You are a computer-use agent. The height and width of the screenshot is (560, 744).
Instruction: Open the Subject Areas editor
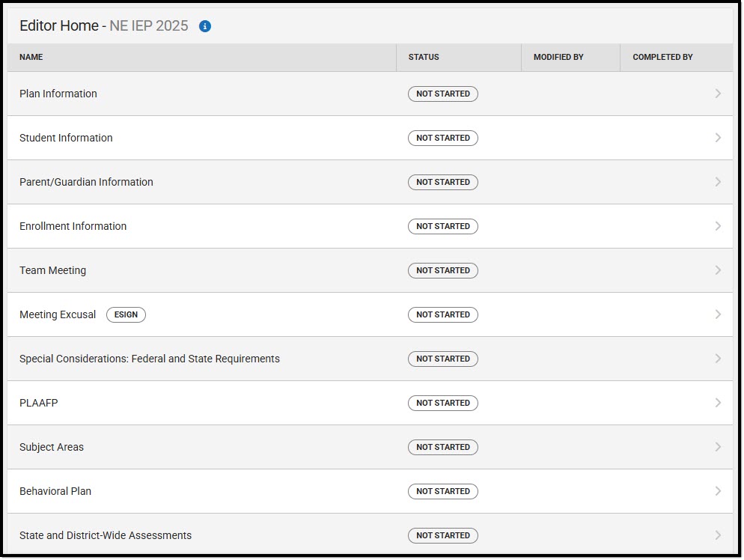point(52,447)
